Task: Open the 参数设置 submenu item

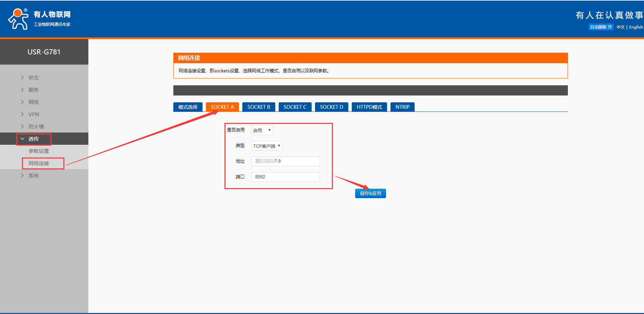Action: pyautogui.click(x=39, y=151)
